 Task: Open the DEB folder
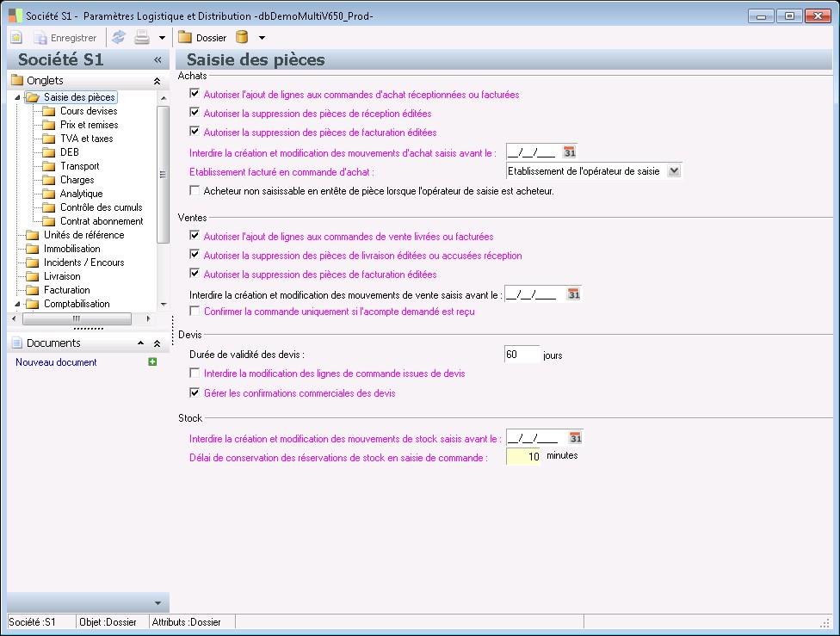(x=69, y=152)
